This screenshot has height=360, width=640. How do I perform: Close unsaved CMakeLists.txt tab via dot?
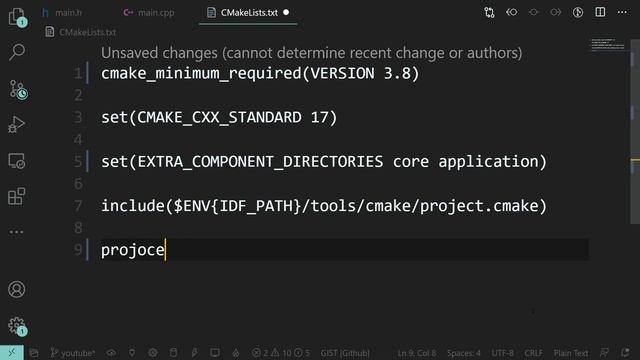pos(286,13)
